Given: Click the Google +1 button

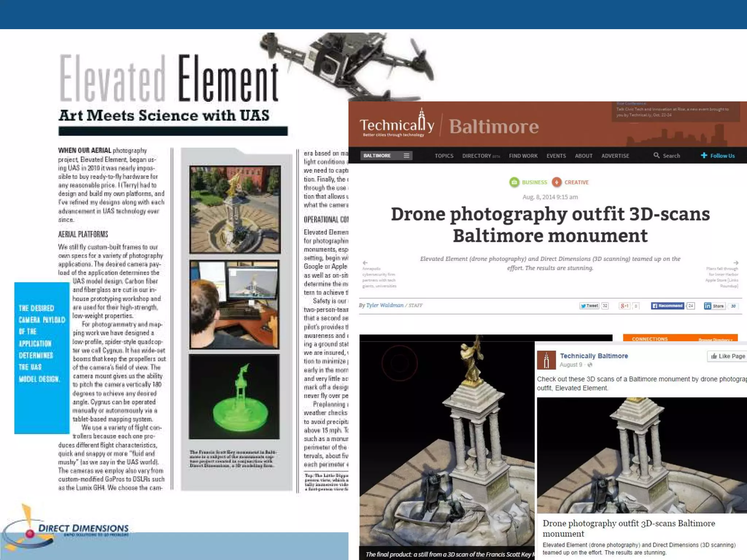Looking at the screenshot, I should pyautogui.click(x=624, y=306).
